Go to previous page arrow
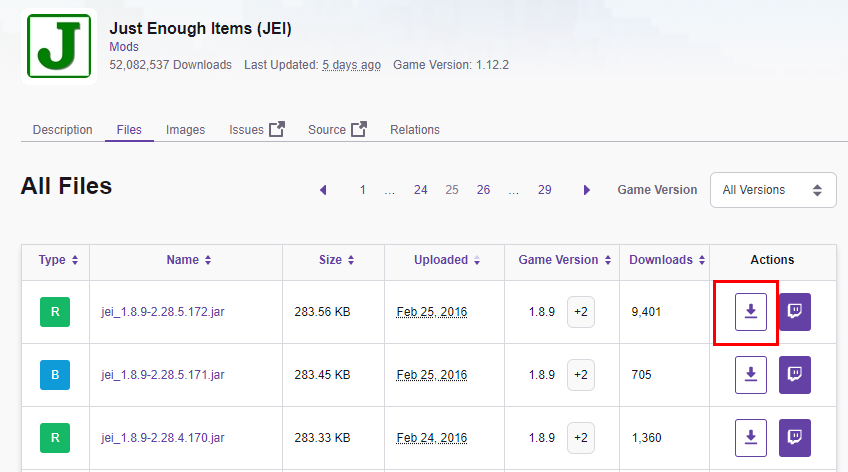This screenshot has width=848, height=472. point(323,190)
